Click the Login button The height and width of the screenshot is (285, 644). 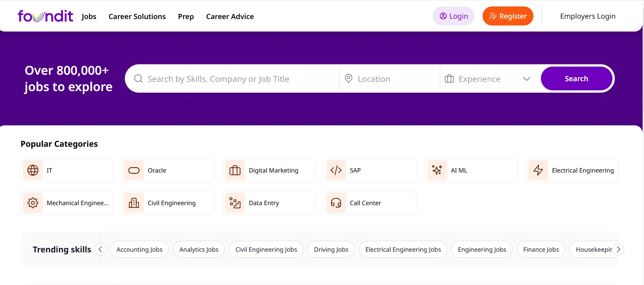[453, 16]
